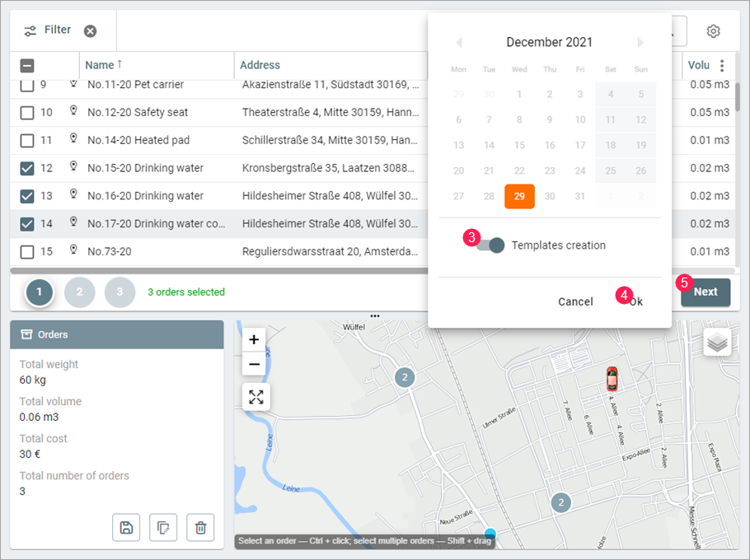The width and height of the screenshot is (750, 560).
Task: Open table settings gear icon
Action: [713, 31]
